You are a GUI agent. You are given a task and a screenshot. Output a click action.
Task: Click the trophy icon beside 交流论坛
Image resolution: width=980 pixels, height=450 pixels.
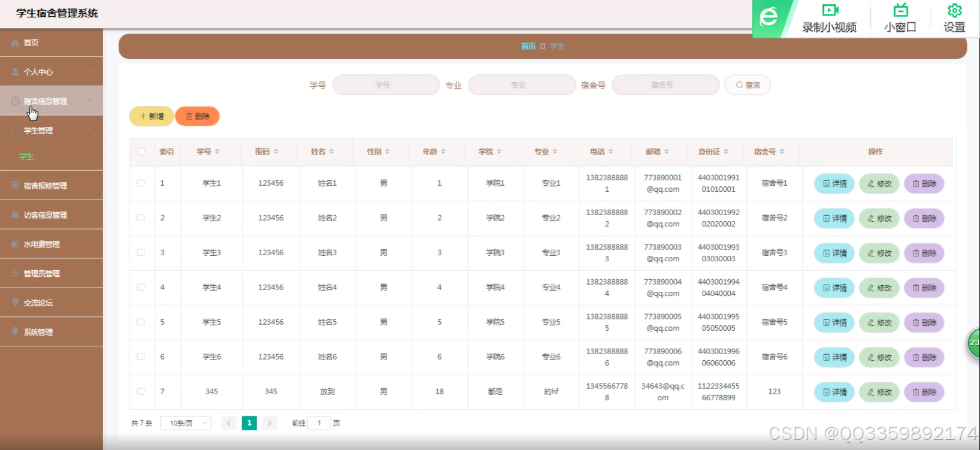point(16,303)
